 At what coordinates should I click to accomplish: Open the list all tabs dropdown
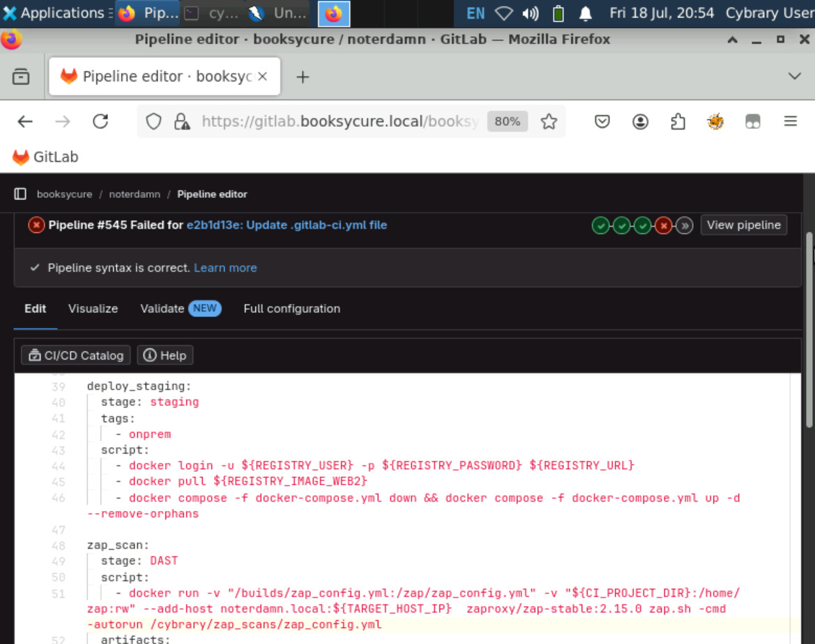point(793,76)
